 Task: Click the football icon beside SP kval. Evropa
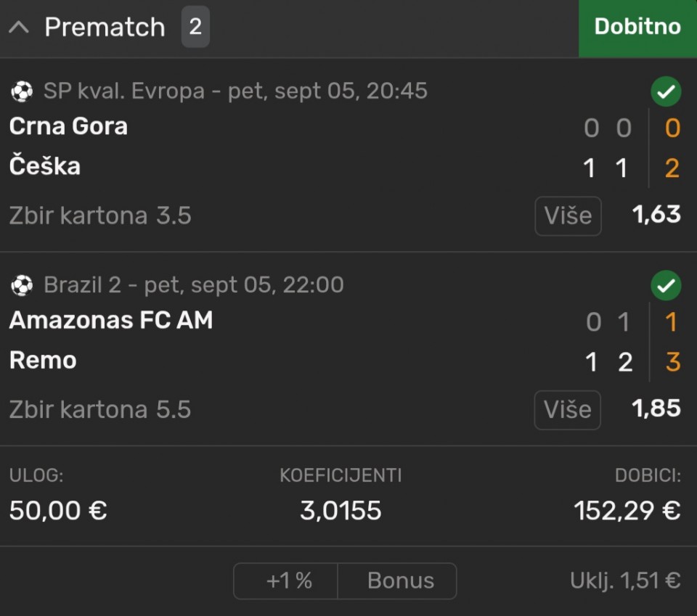(x=22, y=91)
